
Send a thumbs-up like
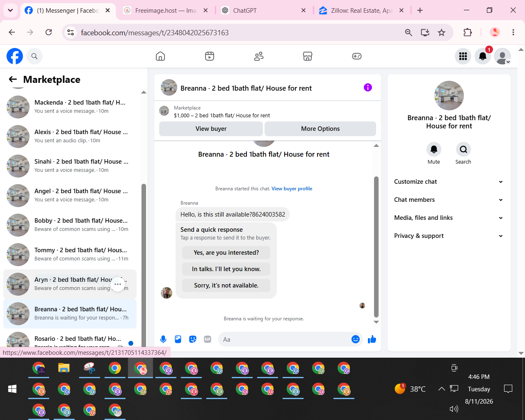[372, 339]
